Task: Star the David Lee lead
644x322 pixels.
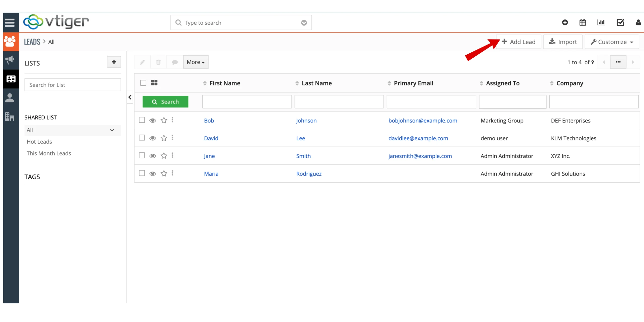Action: (x=164, y=138)
